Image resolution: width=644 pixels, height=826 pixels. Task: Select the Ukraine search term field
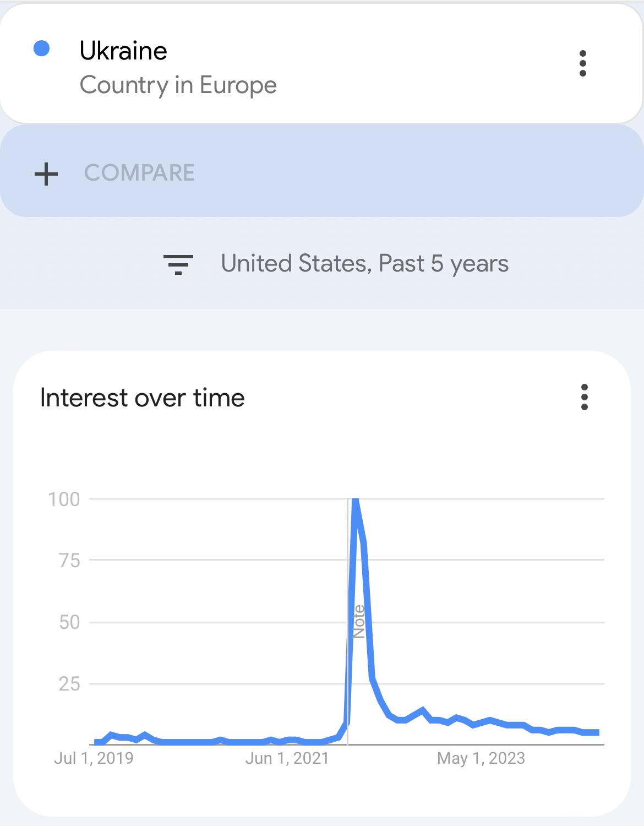[x=321, y=64]
